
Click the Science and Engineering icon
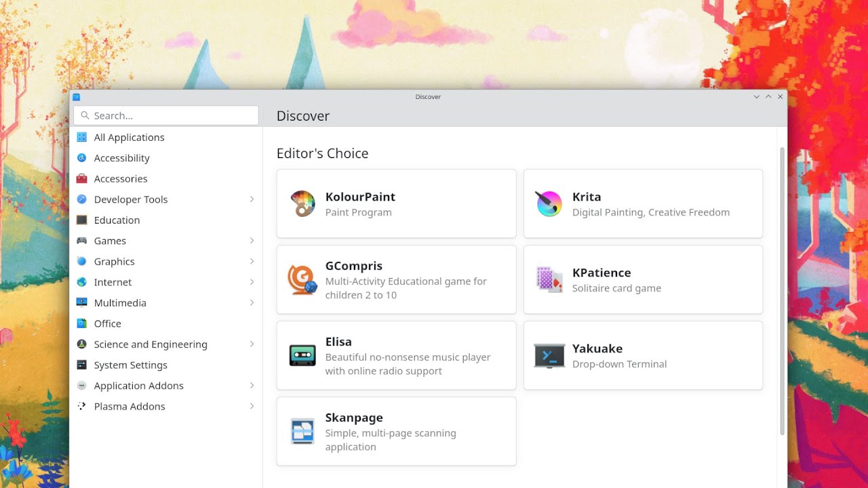pyautogui.click(x=82, y=344)
